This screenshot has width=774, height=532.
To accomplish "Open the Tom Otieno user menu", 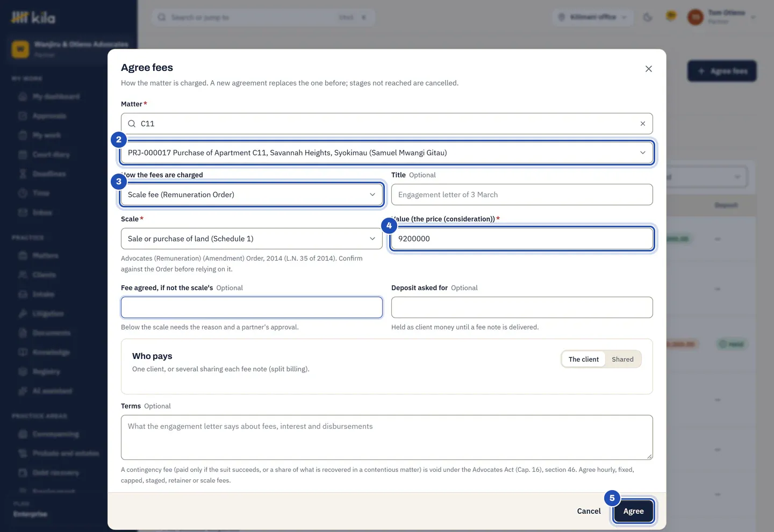I will point(721,17).
